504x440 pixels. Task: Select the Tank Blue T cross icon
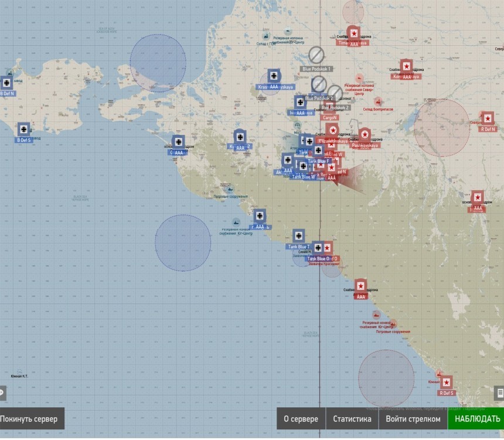tap(299, 236)
